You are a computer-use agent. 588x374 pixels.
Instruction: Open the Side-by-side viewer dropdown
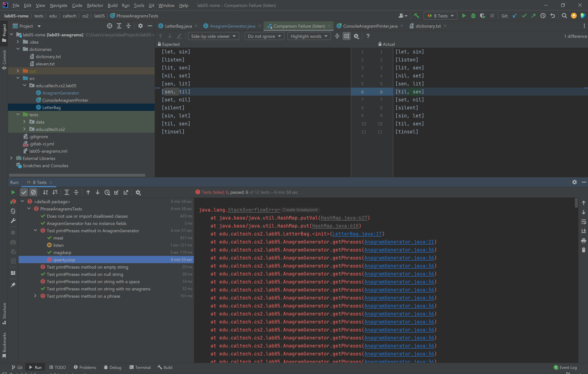point(213,36)
